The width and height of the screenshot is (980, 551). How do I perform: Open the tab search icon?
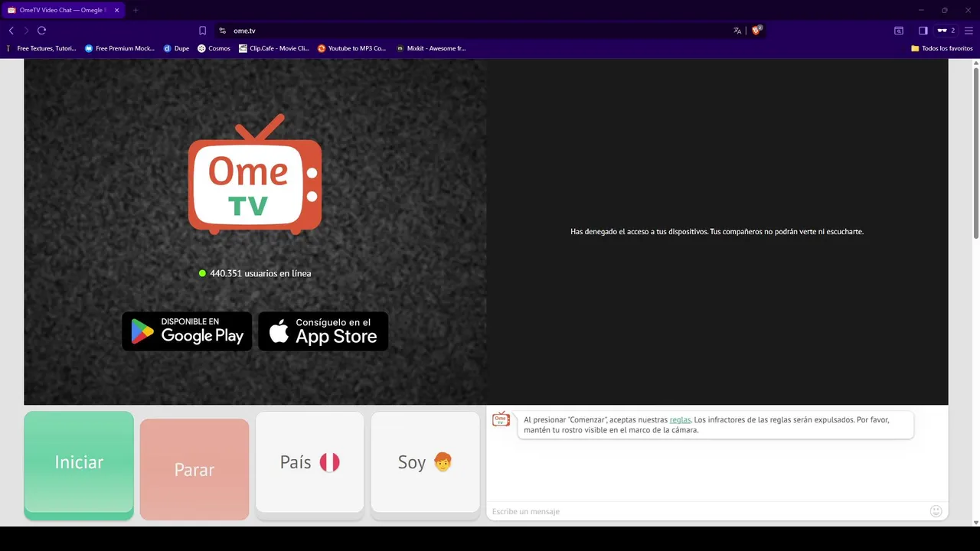(x=899, y=31)
